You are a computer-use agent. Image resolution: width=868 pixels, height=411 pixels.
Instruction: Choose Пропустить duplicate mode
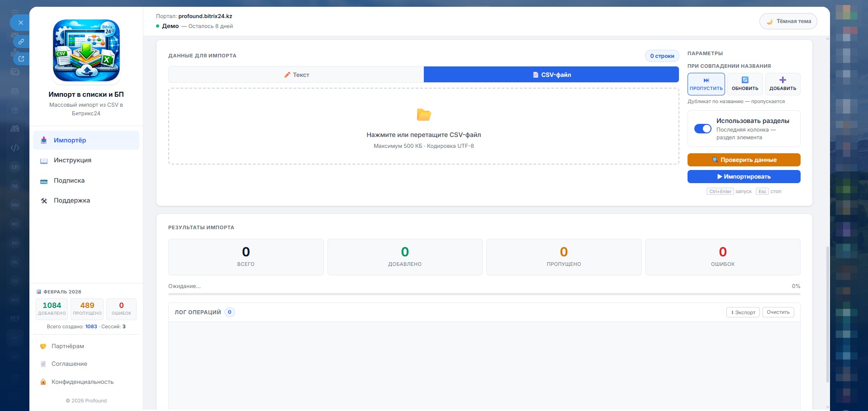pos(706,84)
